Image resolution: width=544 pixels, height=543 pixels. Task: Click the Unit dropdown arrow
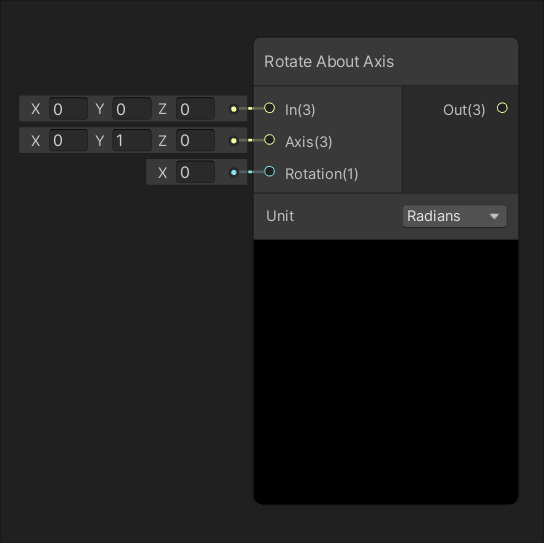(x=494, y=217)
